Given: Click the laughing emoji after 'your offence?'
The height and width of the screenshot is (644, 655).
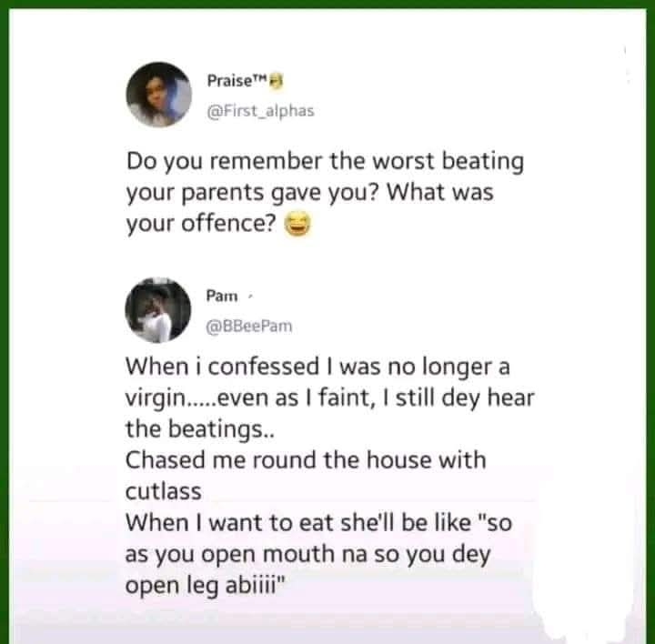Looking at the screenshot, I should coord(297,225).
